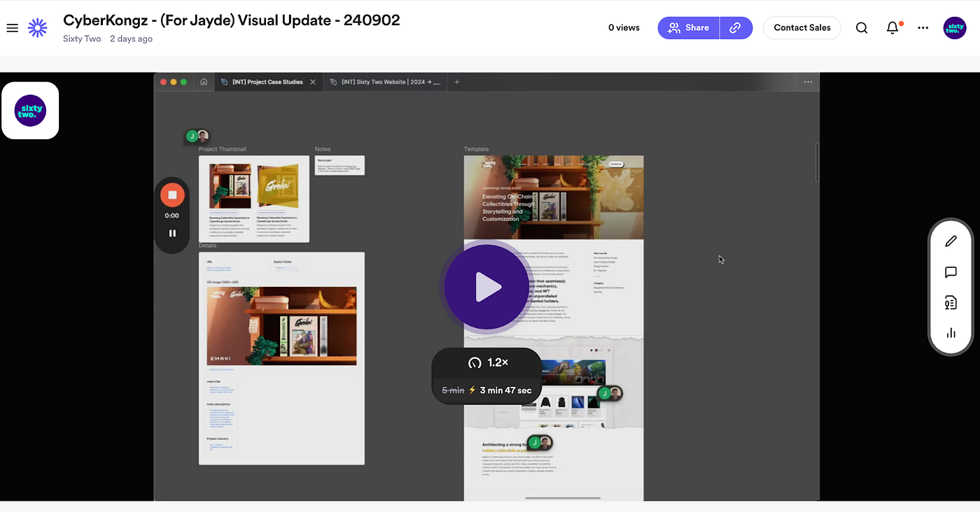Viewport: 980px width, 512px height.
Task: Click the Loom logo icon
Action: pyautogui.click(x=37, y=28)
